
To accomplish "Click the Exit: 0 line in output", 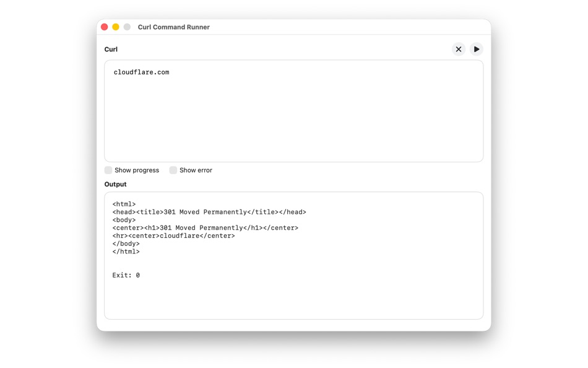I will [126, 275].
